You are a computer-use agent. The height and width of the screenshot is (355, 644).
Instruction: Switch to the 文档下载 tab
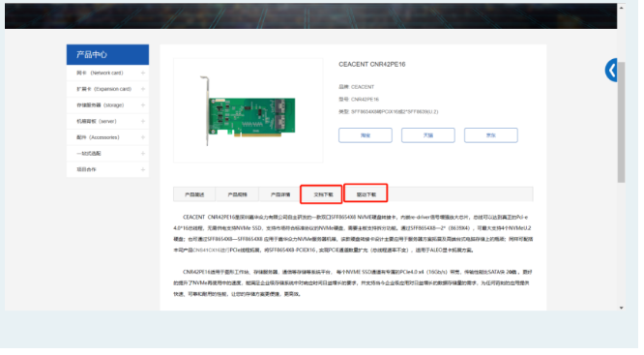click(321, 194)
